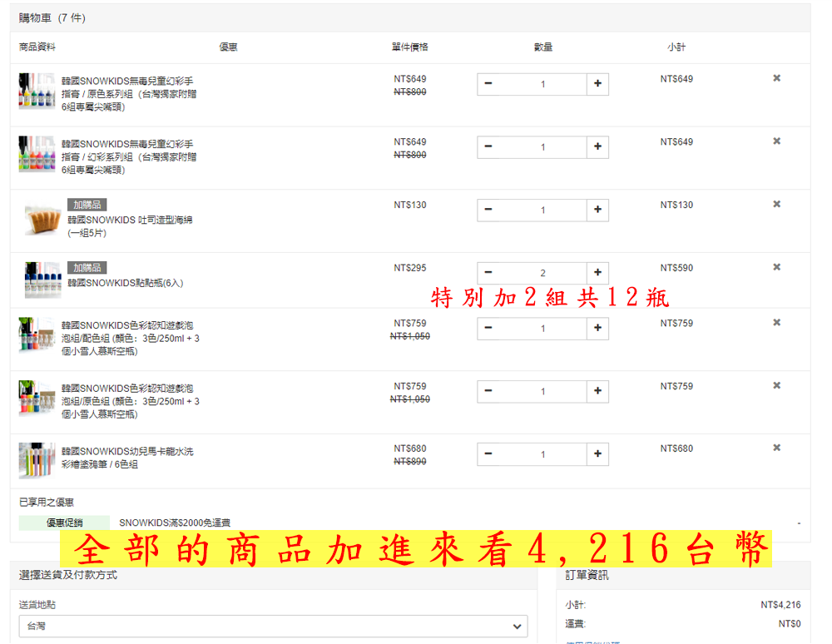Decrease quantity of 幻彩系列組 finger paint

click(488, 147)
